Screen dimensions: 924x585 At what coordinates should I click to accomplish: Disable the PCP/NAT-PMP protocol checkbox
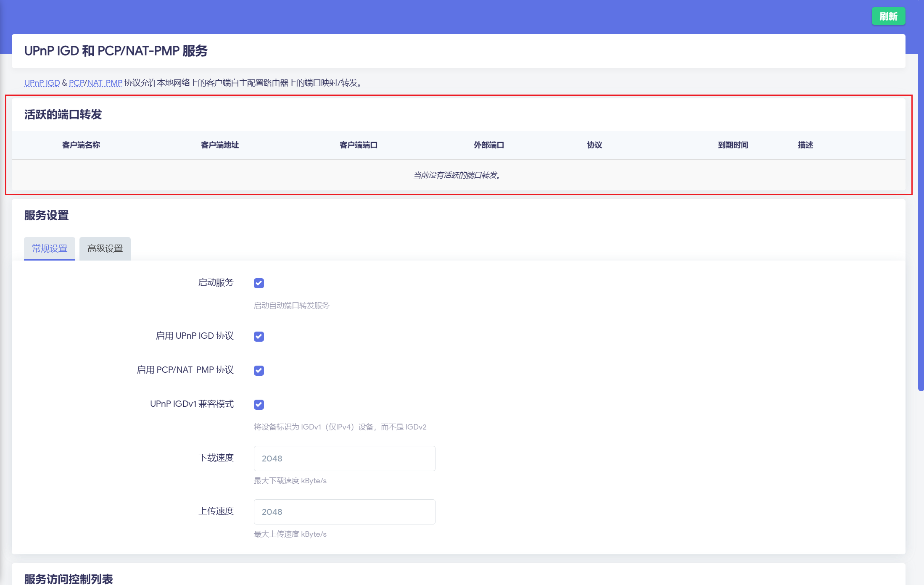tap(259, 370)
